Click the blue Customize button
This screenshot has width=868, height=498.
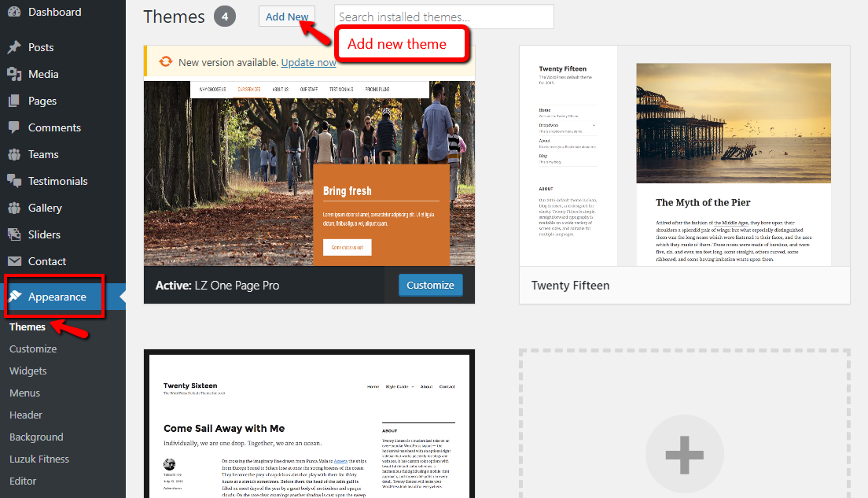pyautogui.click(x=430, y=286)
